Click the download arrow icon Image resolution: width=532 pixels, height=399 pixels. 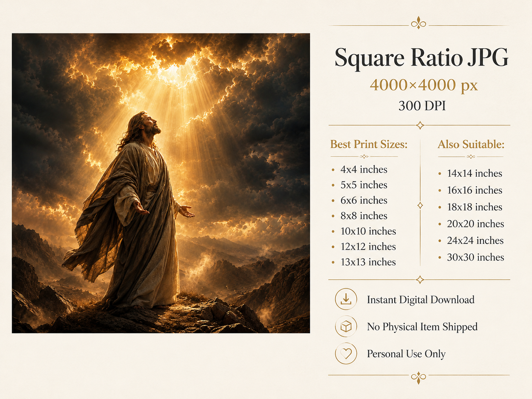[346, 299]
